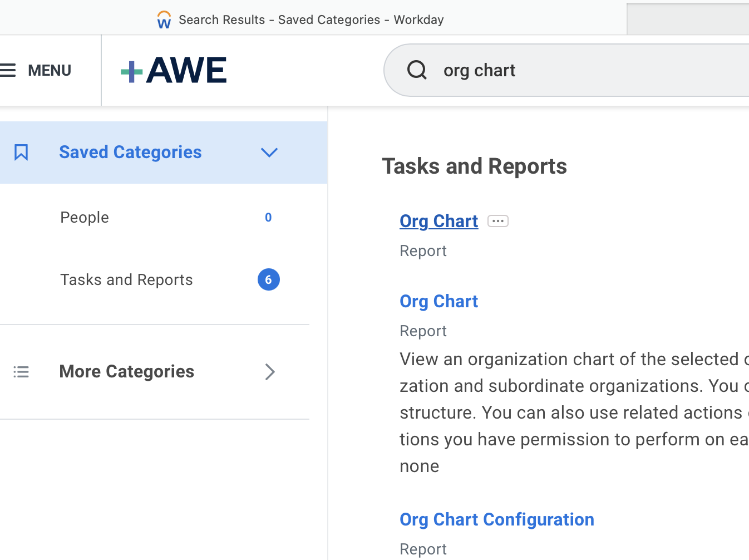749x560 pixels.
Task: Click the AWE company logo
Action: pyautogui.click(x=173, y=70)
